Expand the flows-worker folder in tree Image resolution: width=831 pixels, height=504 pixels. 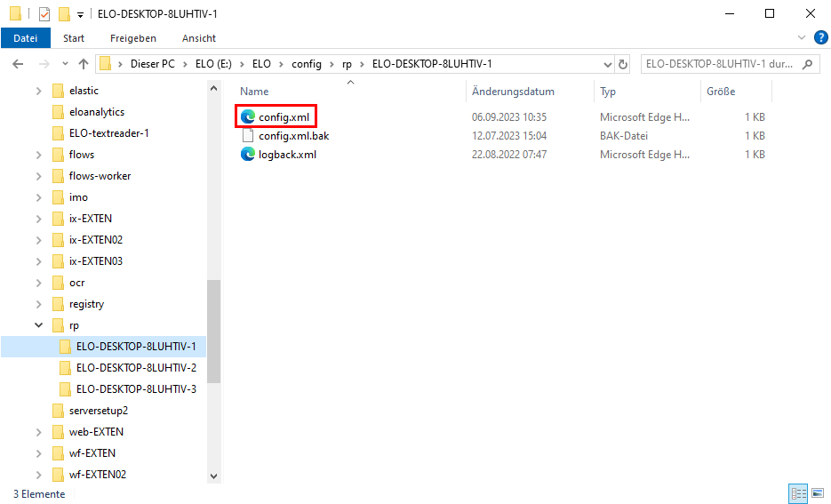point(38,176)
